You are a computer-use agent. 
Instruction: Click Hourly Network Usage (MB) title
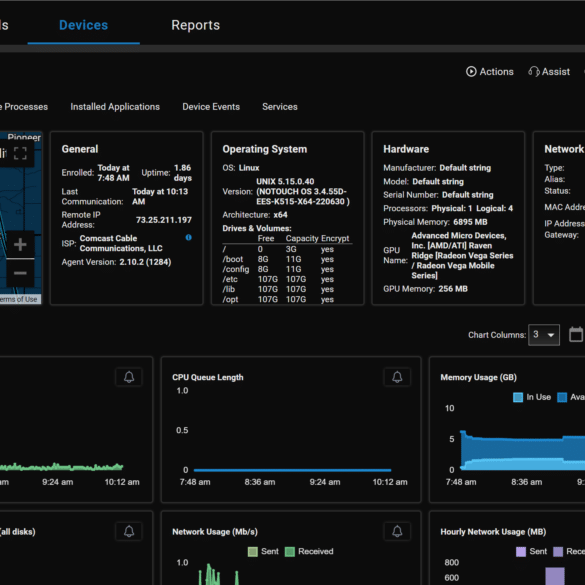(x=493, y=532)
